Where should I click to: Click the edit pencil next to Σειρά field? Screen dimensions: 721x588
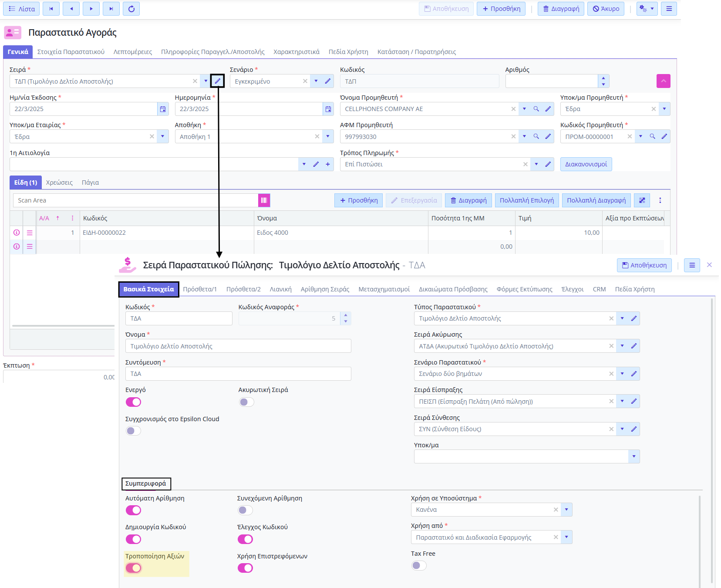pos(217,81)
